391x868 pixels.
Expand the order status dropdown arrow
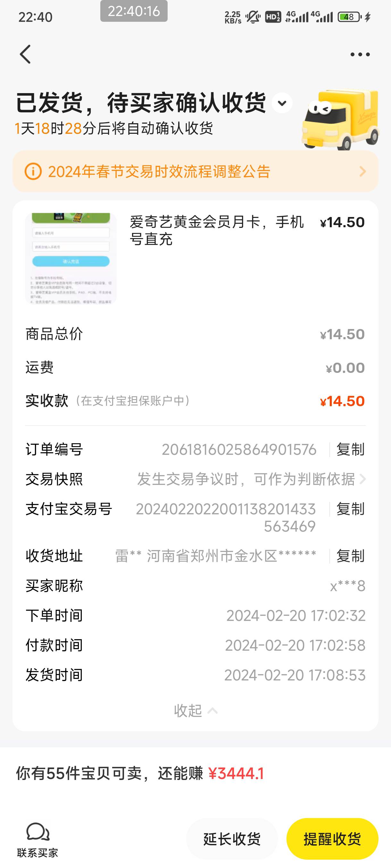[282, 103]
